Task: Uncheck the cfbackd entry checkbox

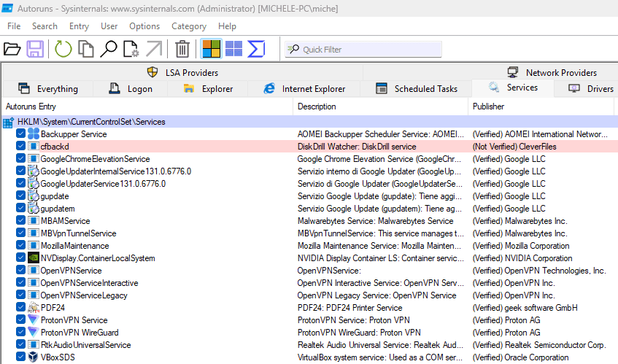Action: (x=21, y=146)
